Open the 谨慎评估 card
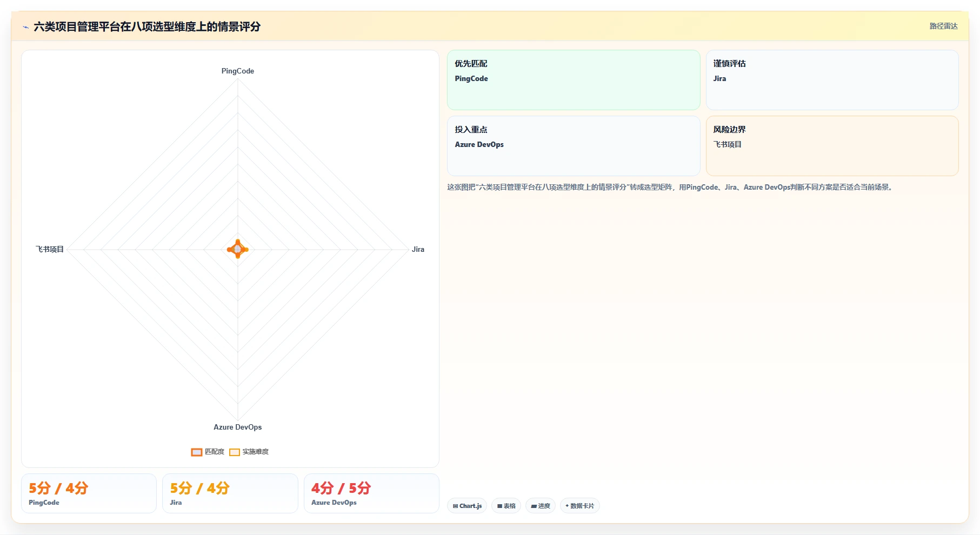Image resolution: width=980 pixels, height=535 pixels. click(832, 80)
